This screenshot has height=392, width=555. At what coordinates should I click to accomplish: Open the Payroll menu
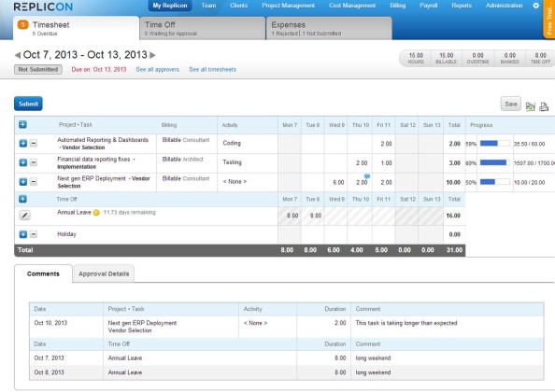(428, 6)
